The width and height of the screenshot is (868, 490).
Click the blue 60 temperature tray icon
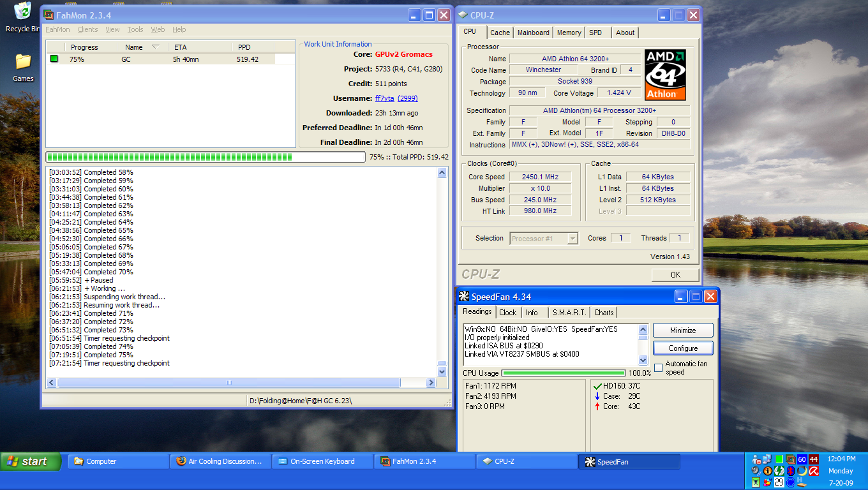point(802,459)
